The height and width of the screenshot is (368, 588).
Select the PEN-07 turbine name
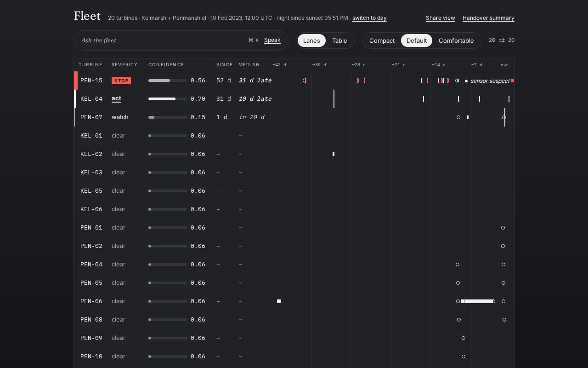[x=91, y=117]
